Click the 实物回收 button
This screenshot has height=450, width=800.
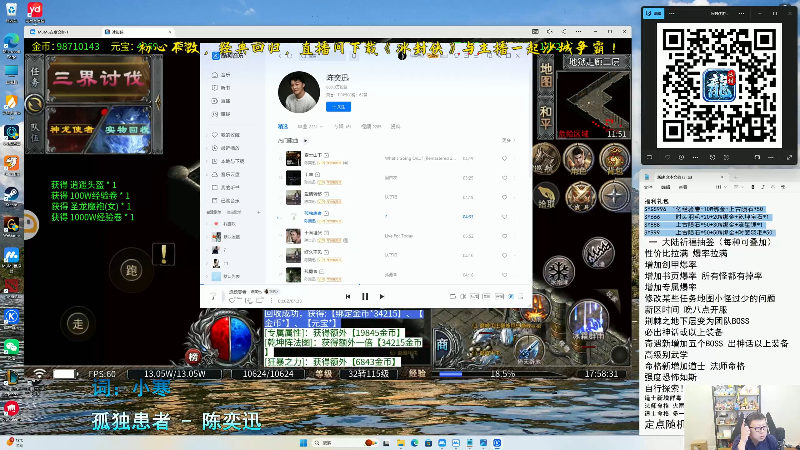pyautogui.click(x=127, y=130)
